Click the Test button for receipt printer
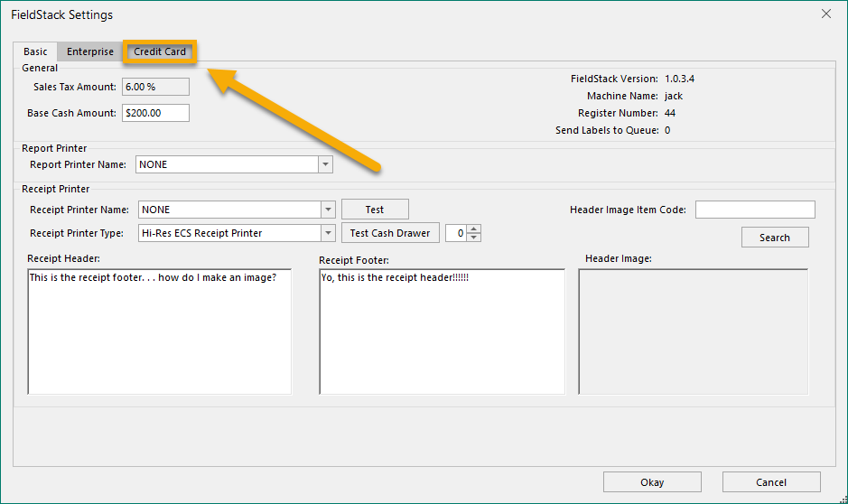Image resolution: width=848 pixels, height=504 pixels. 375,210
